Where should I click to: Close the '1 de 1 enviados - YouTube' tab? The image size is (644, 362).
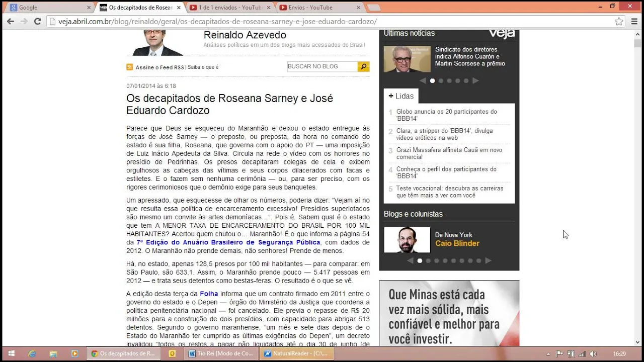point(268,8)
